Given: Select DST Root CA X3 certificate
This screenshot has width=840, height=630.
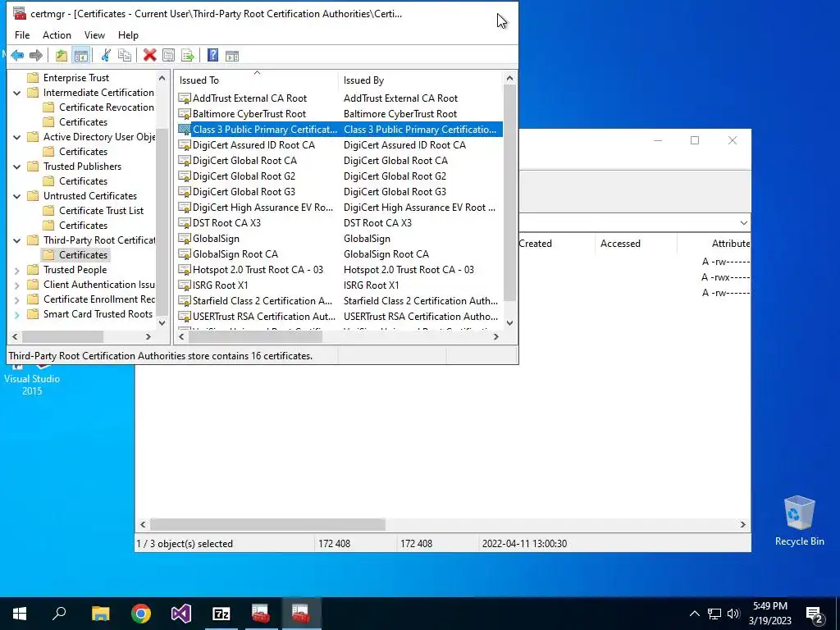Looking at the screenshot, I should coord(340,223).
